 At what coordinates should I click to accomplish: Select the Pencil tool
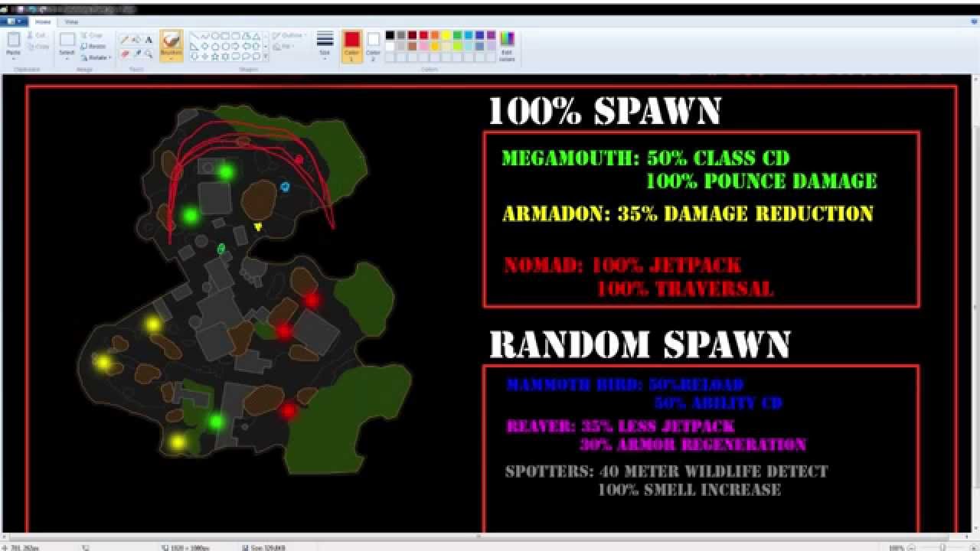pos(124,40)
